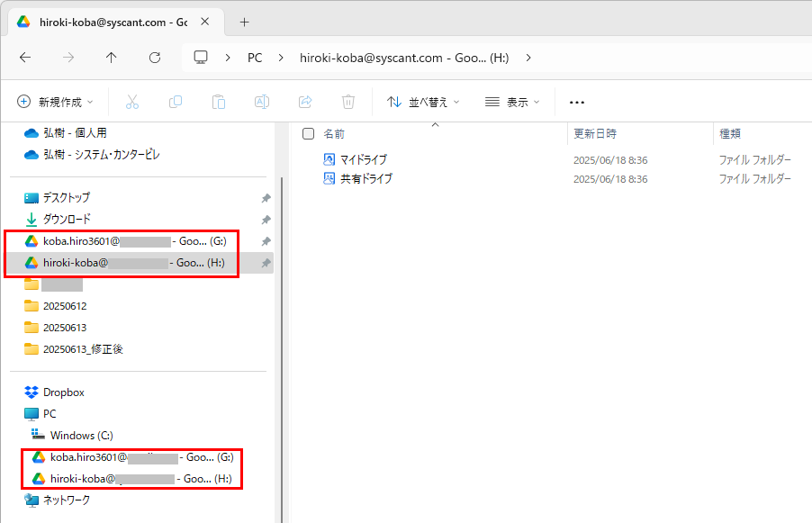Refresh the current folder view
Viewport: 812px width, 523px height.
point(155,58)
